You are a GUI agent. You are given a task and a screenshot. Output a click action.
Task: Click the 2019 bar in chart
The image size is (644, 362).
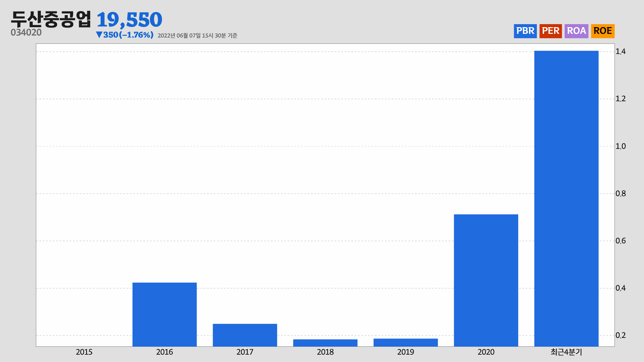(406, 342)
